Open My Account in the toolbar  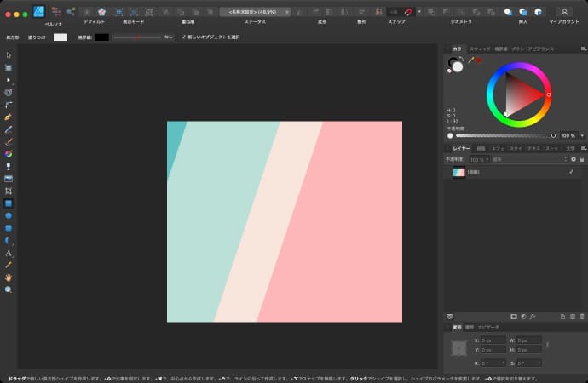(x=563, y=12)
